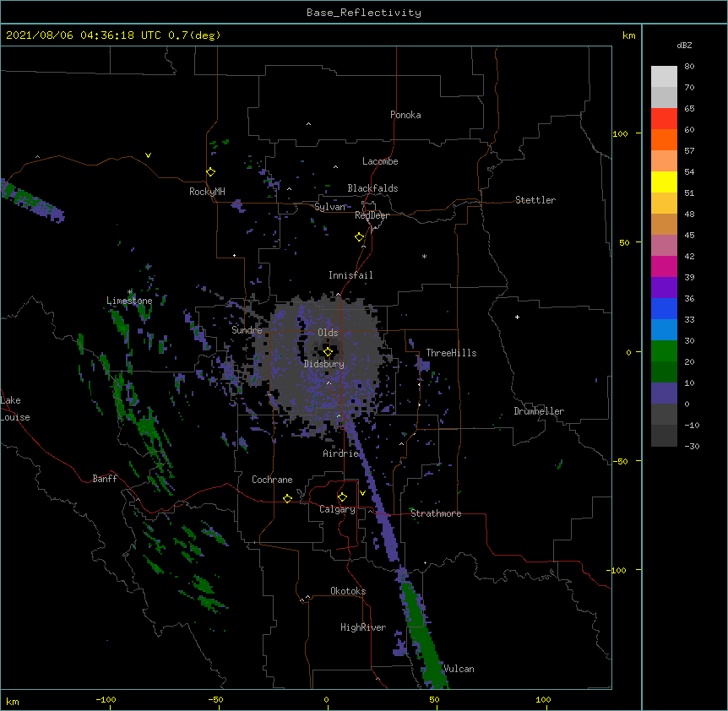Click the km unit label beside the timestamp

pyautogui.click(x=628, y=35)
